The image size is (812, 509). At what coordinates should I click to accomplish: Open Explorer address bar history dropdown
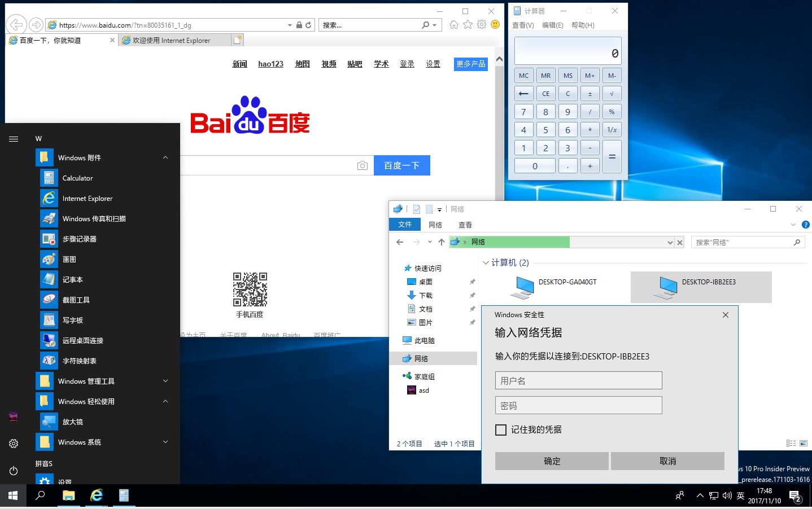[x=670, y=243]
